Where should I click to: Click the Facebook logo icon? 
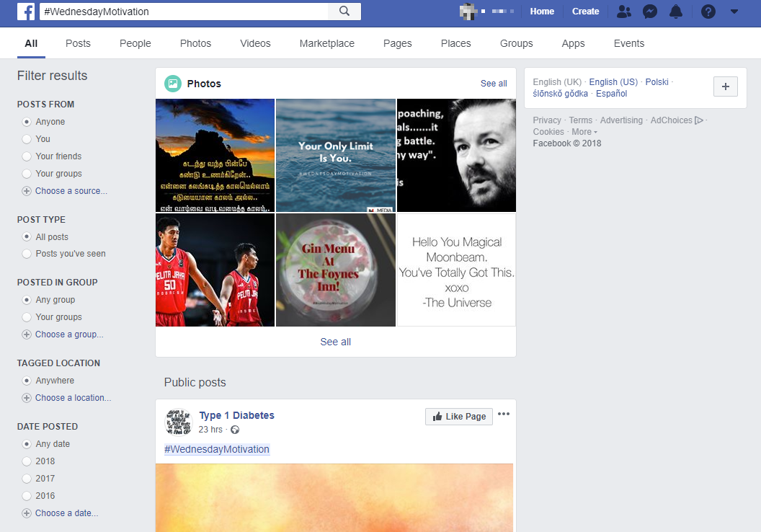click(26, 12)
